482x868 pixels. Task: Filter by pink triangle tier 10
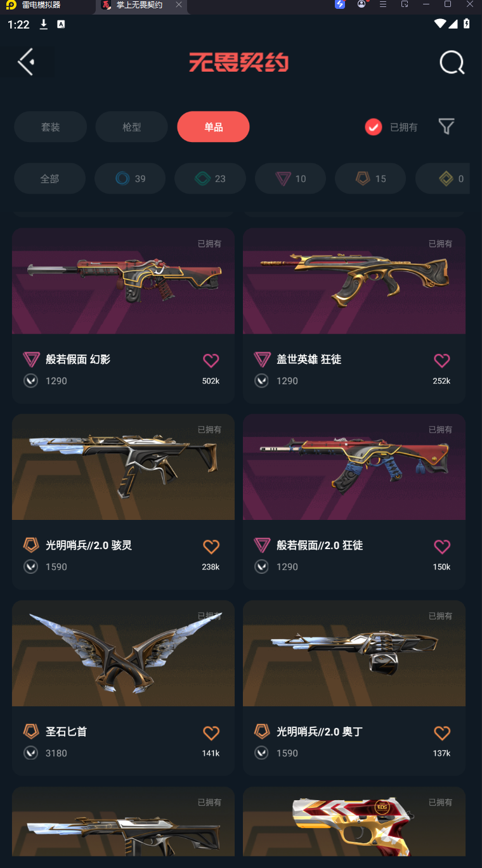[290, 179]
